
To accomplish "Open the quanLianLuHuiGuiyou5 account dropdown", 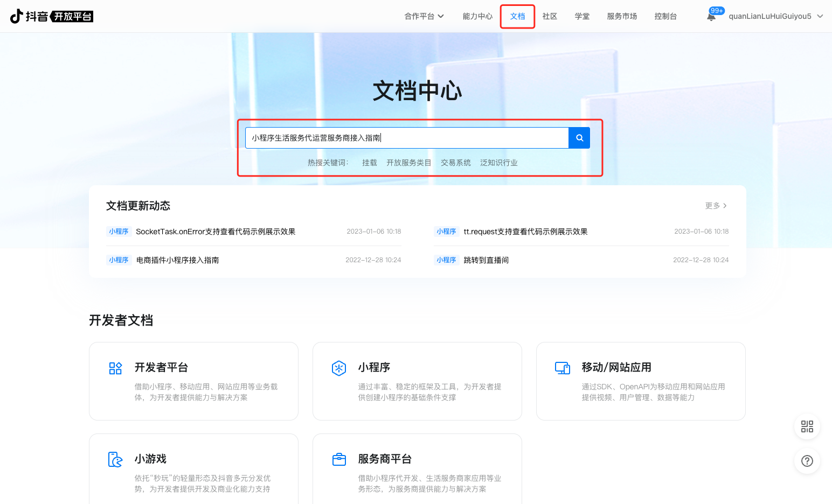I will (775, 16).
